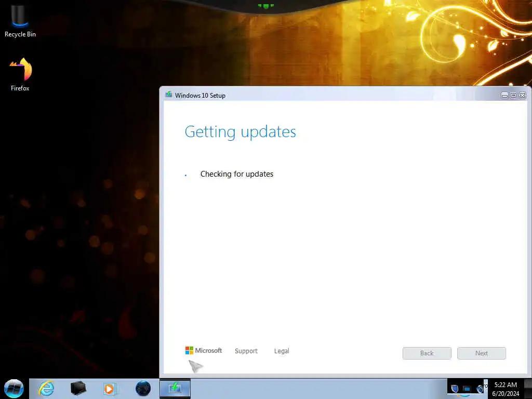The height and width of the screenshot is (399, 532).
Task: Open the Windows Start orb
Action: [14, 388]
